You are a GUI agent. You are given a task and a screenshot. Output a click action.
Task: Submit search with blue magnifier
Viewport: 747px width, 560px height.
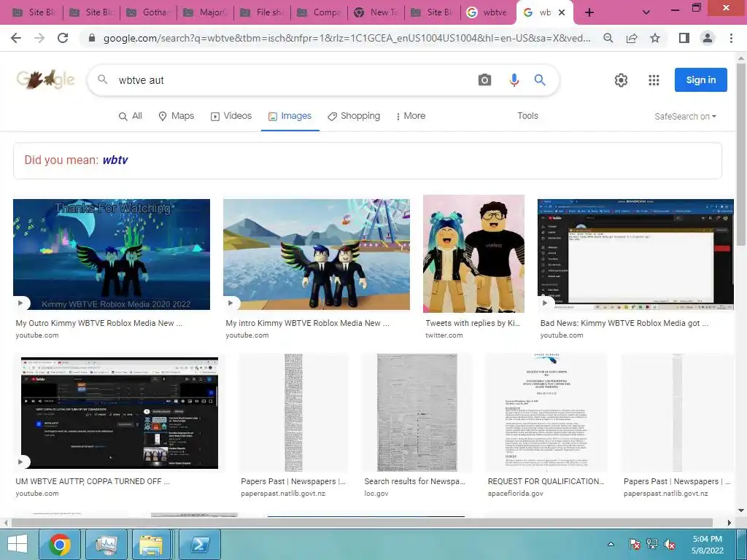coord(540,80)
